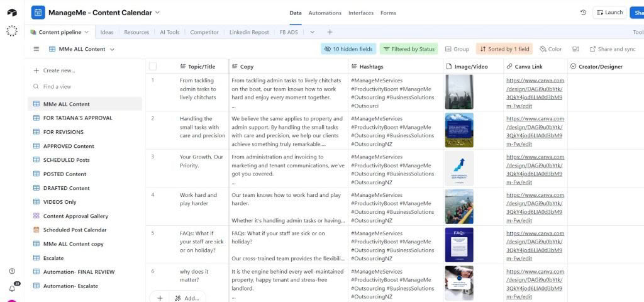
Task: Click the Launch button
Action: click(609, 13)
